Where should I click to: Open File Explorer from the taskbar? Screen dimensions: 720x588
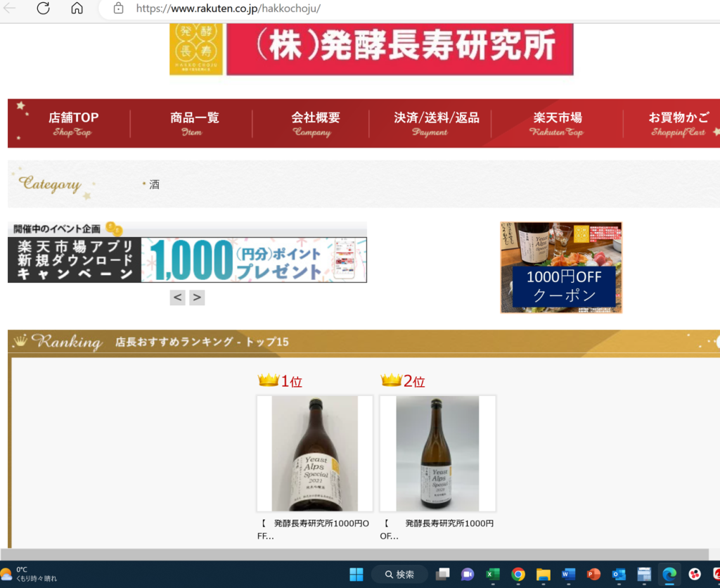(544, 574)
